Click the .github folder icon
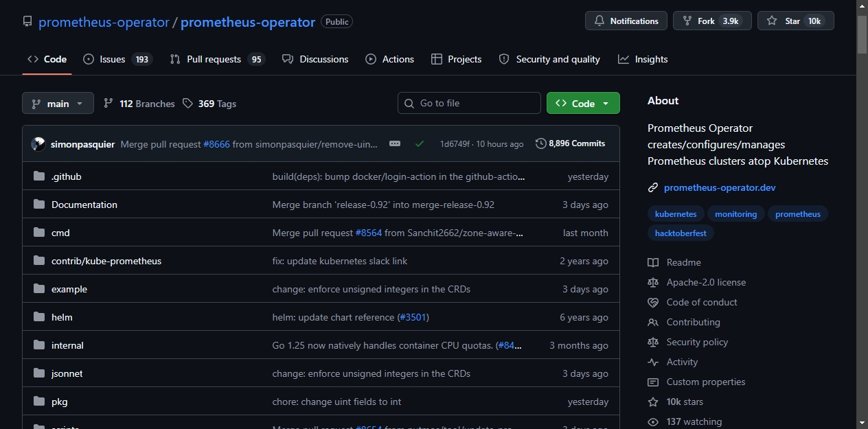The width and height of the screenshot is (868, 429). pyautogui.click(x=38, y=176)
